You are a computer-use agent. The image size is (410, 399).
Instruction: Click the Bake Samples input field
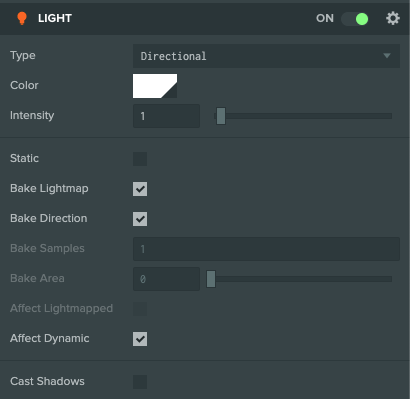(x=266, y=249)
